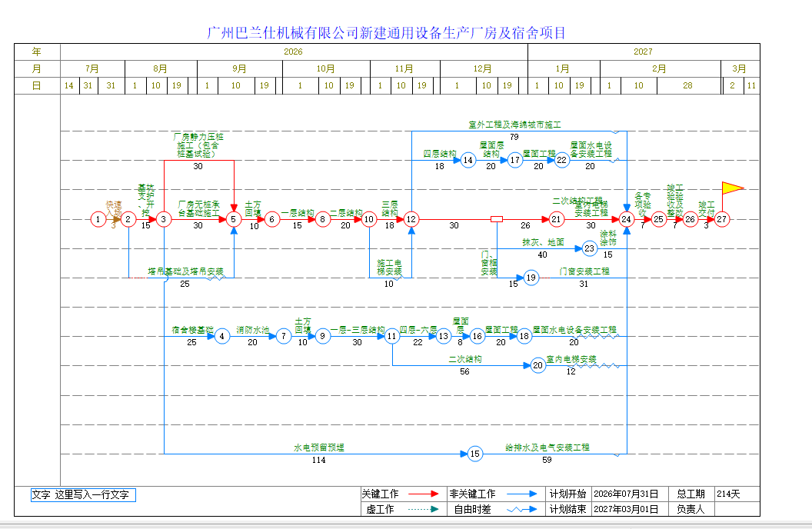
Task: Select critical node 12
Action: [x=411, y=219]
